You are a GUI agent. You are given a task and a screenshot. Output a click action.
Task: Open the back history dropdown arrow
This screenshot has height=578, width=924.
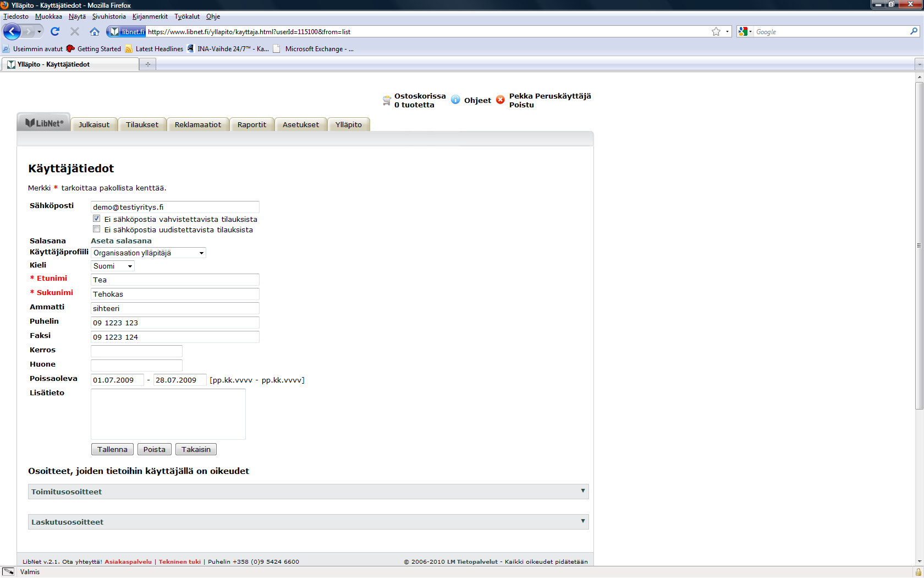pos(39,31)
